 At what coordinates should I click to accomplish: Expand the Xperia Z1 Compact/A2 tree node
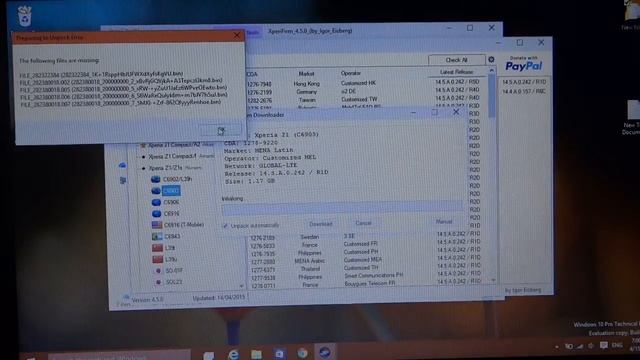pyautogui.click(x=143, y=145)
